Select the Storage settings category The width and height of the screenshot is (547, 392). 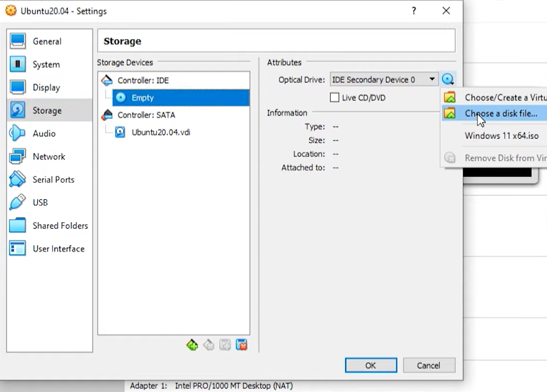pos(49,110)
